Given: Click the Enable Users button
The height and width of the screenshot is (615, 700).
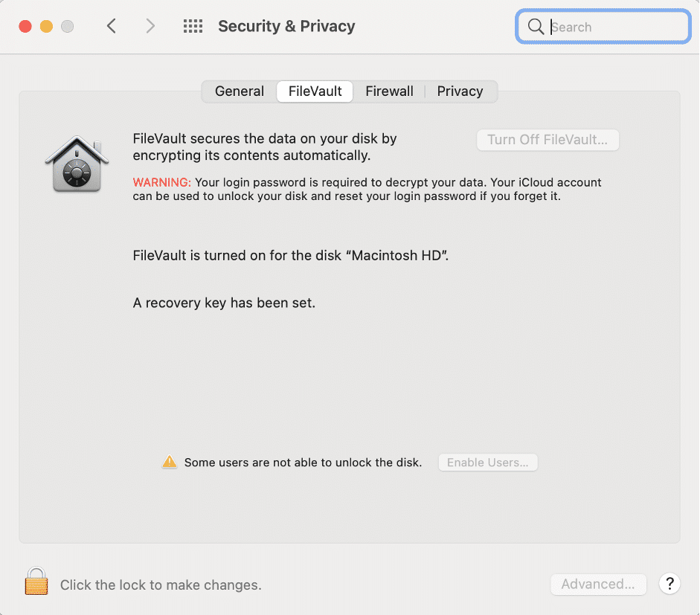Looking at the screenshot, I should [487, 462].
